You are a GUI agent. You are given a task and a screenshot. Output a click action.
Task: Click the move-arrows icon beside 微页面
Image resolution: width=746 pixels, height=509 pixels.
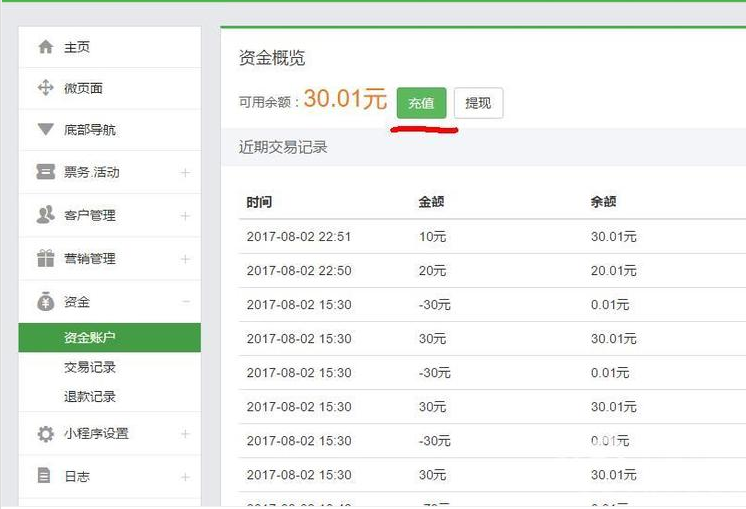[x=45, y=88]
